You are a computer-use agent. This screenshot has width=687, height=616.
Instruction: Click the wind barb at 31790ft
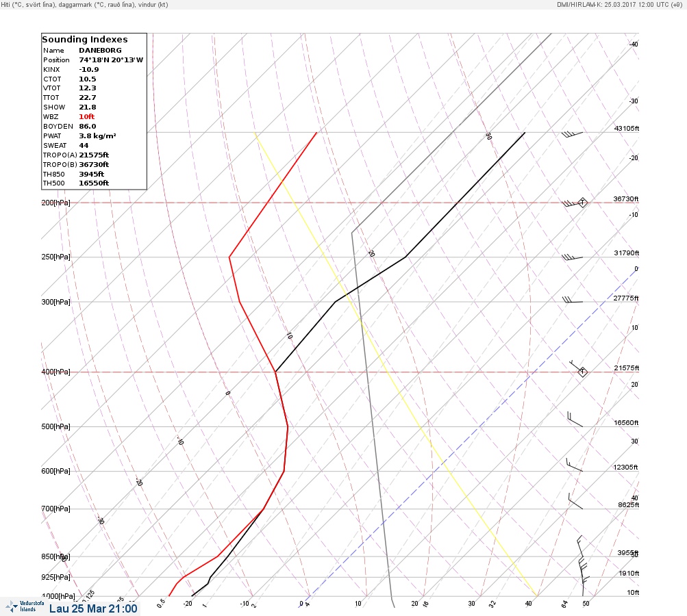572,257
